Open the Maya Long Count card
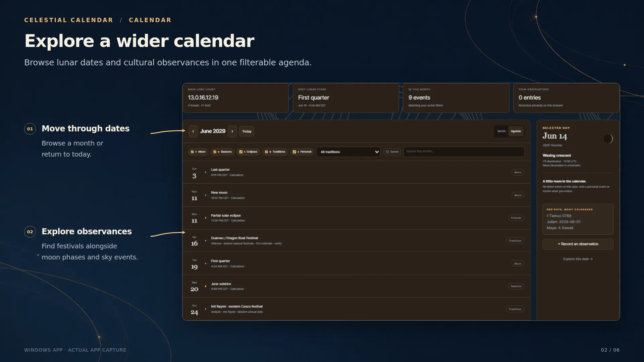The width and height of the screenshot is (644, 362). tap(235, 98)
